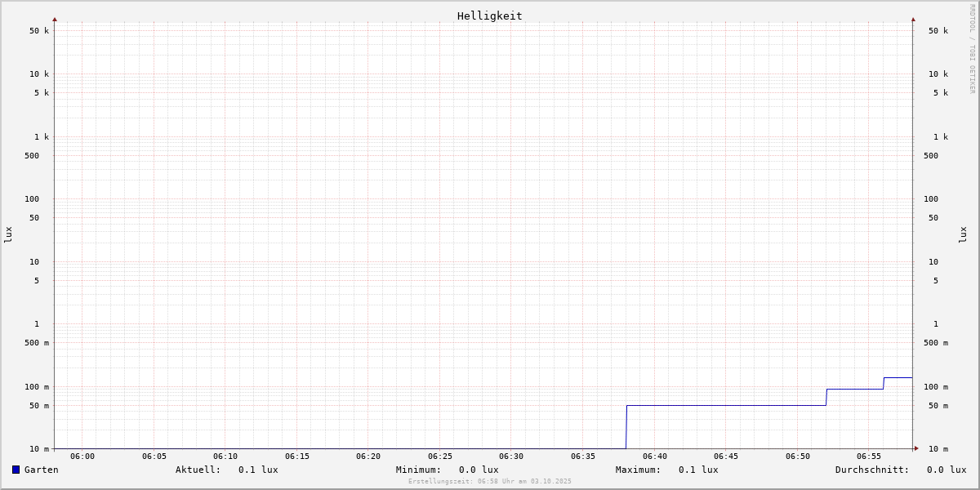Click the red arrow atop the left axis
Screen dimensions: 980x490
(x=55, y=19)
